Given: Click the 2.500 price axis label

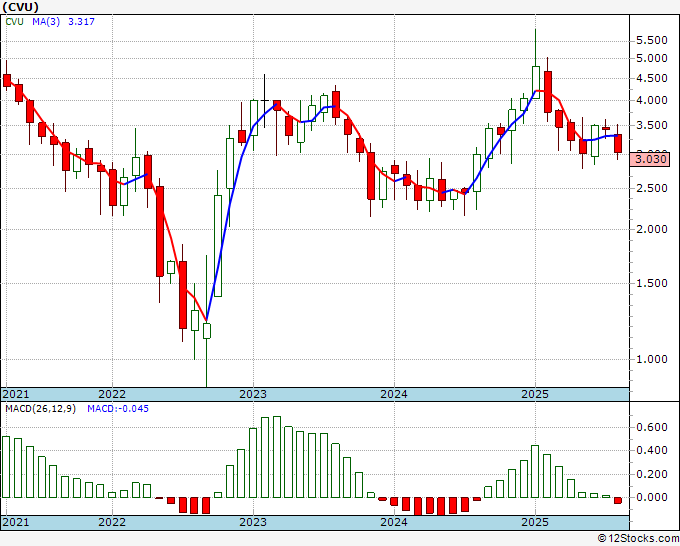Looking at the screenshot, I should 651,188.
